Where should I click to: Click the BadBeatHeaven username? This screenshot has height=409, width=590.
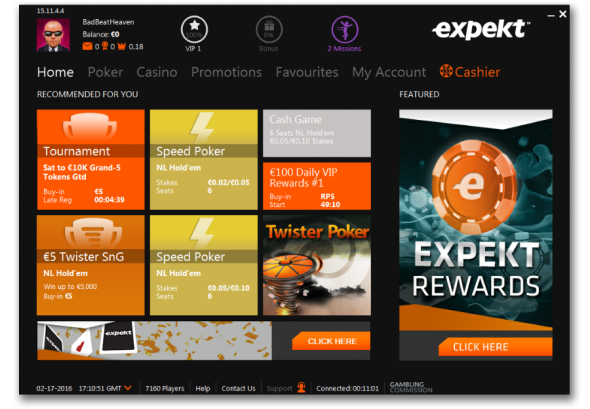(x=108, y=22)
